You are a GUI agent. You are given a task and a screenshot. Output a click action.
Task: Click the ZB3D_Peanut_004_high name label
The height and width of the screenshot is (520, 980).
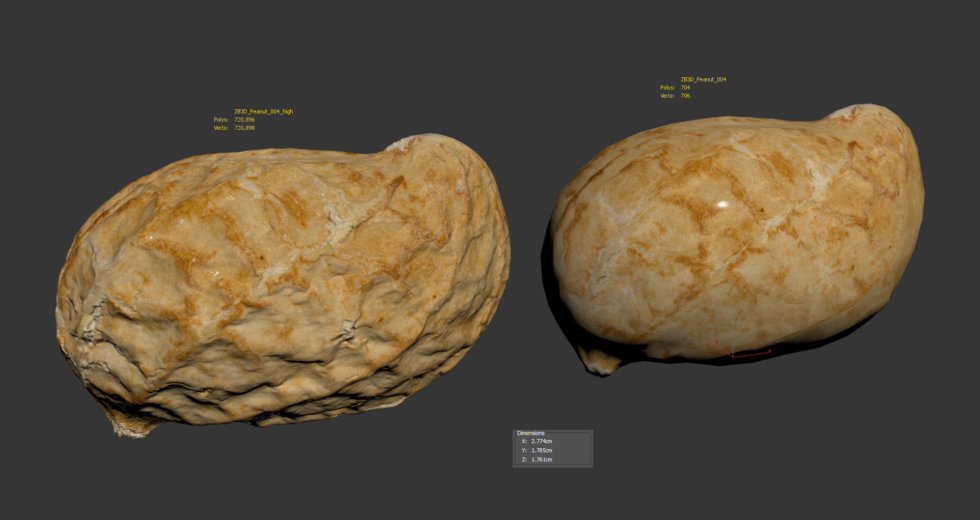263,111
